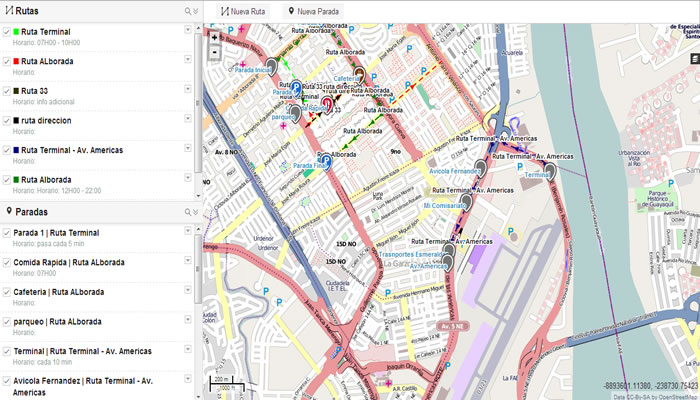Toggle the Ruta 33 checkbox
The height and width of the screenshot is (400, 700).
[7, 91]
